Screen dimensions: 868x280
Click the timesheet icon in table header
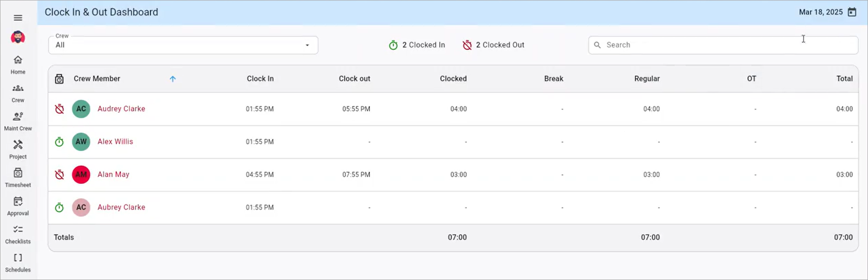pyautogui.click(x=59, y=79)
